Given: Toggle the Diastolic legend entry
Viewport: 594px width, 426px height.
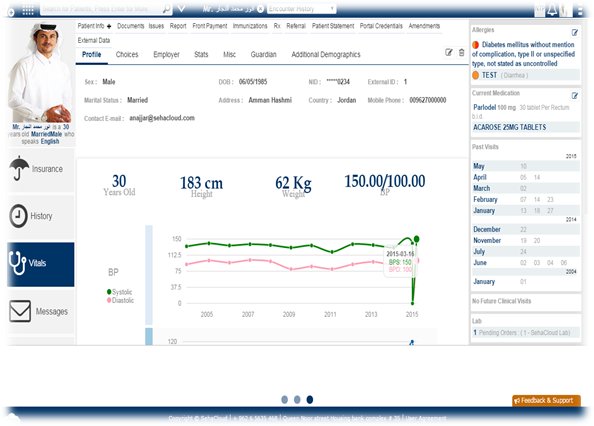Looking at the screenshot, I should (x=120, y=300).
